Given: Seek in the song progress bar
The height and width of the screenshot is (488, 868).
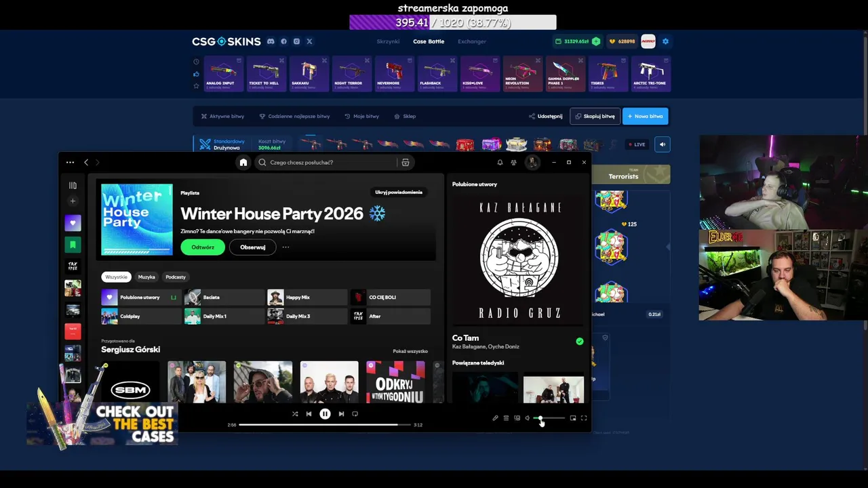Looking at the screenshot, I should pyautogui.click(x=325, y=425).
